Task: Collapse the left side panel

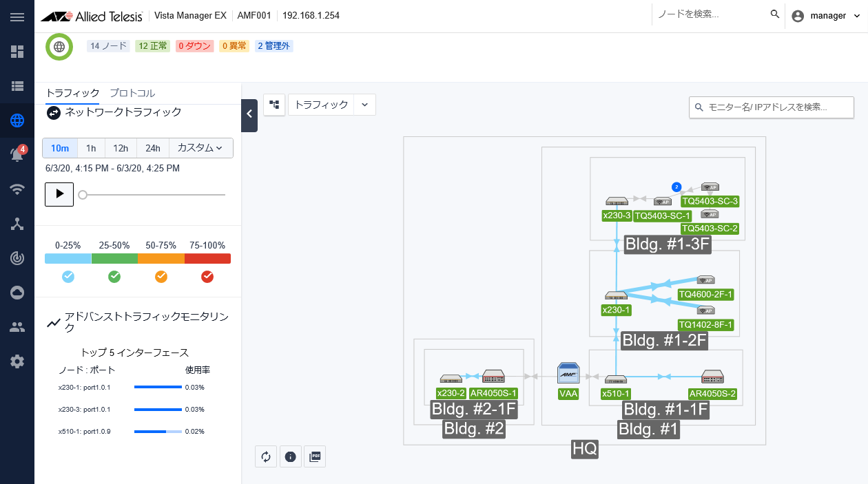Action: point(249,115)
